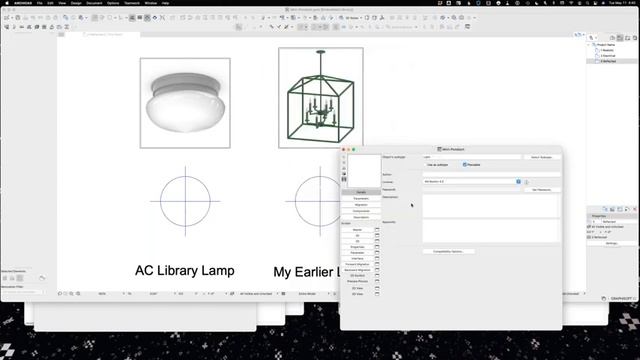Click into the Author field

[491, 174]
